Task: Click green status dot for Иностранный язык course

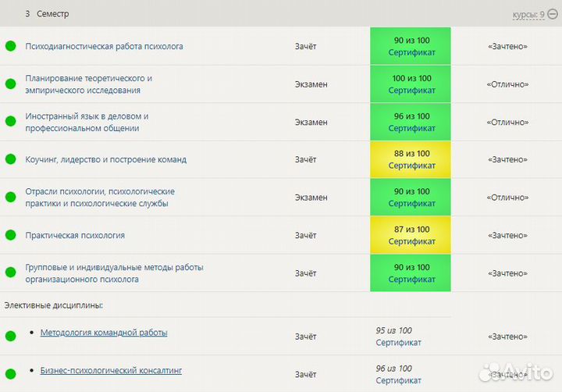Action: pos(11,122)
